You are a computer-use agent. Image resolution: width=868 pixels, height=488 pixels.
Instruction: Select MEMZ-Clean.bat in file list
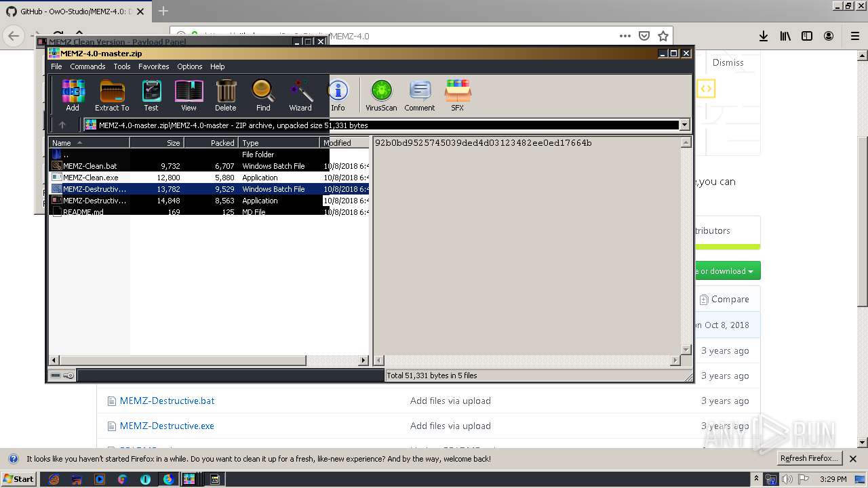[209, 166]
